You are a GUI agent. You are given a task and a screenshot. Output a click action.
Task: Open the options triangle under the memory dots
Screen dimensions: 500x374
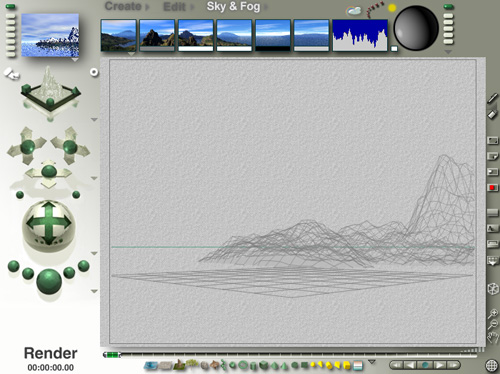click(448, 52)
